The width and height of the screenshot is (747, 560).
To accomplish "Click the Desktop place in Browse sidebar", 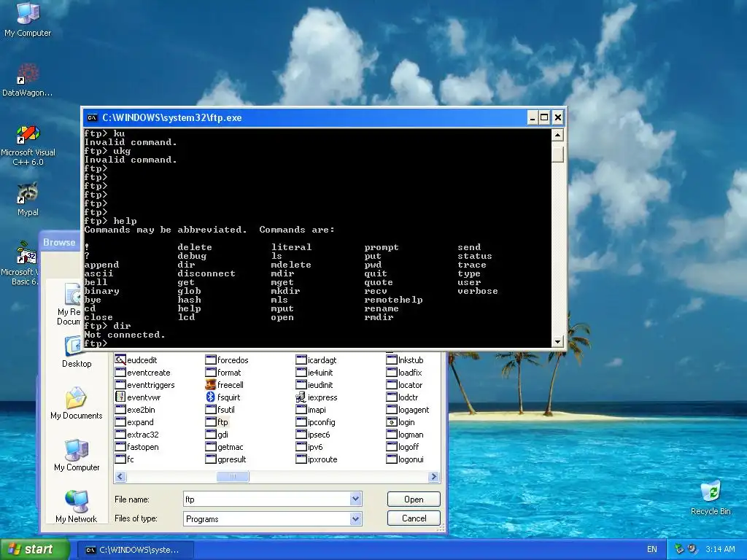I will click(x=76, y=351).
